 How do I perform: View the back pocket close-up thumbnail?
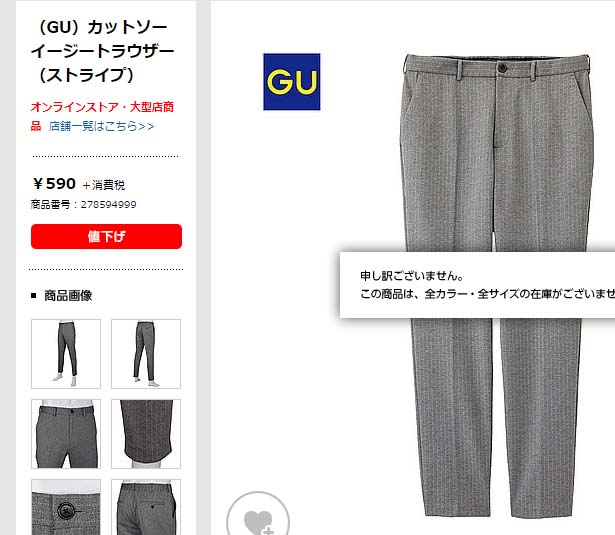click(146, 507)
